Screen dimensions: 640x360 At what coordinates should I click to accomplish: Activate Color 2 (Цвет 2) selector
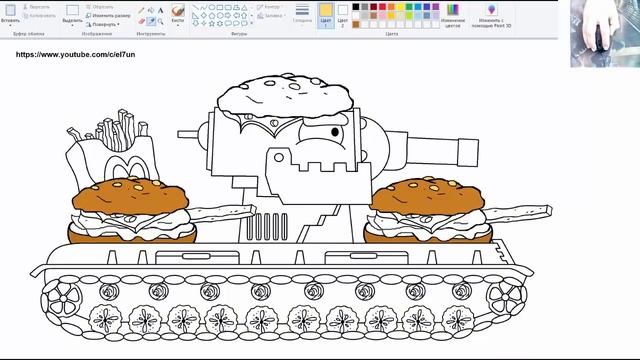(343, 16)
